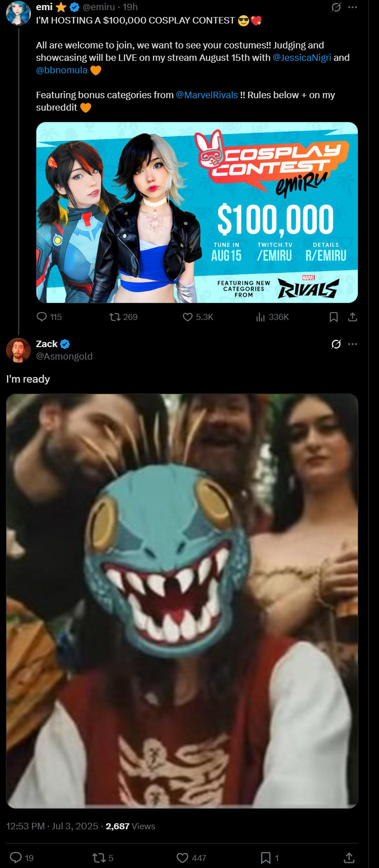Reply to emi's cosplay contest tweet
Viewport: 379px width, 868px height.
(42, 317)
